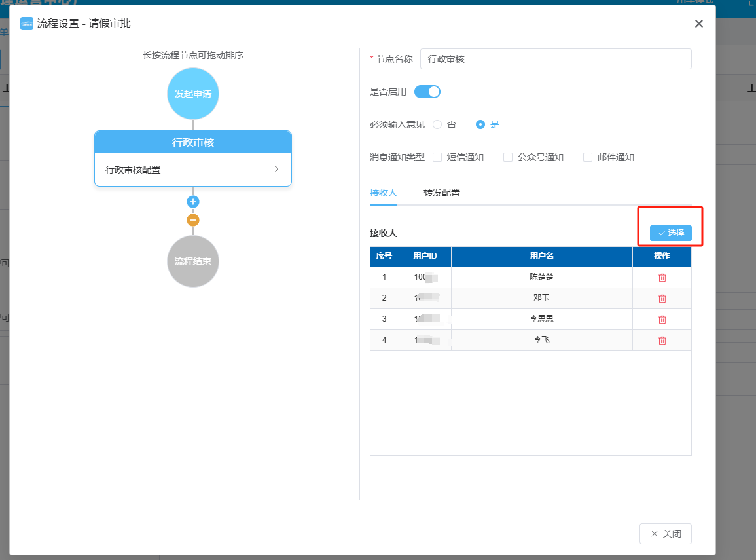This screenshot has height=560, width=756.
Task: Click the 节点名称 input field
Action: [x=556, y=59]
